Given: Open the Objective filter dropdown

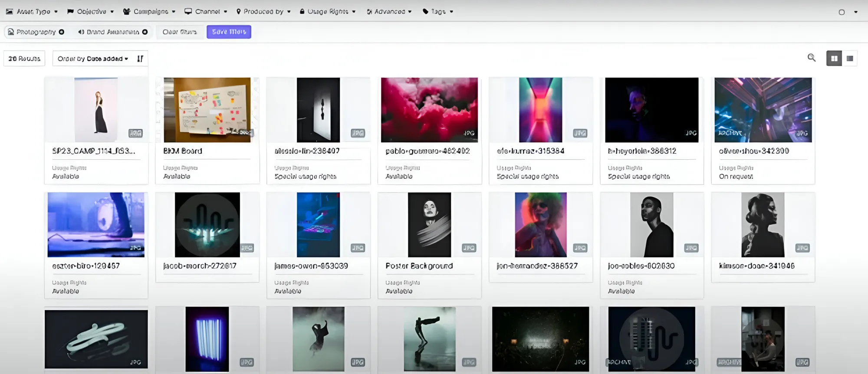Looking at the screenshot, I should (x=90, y=12).
